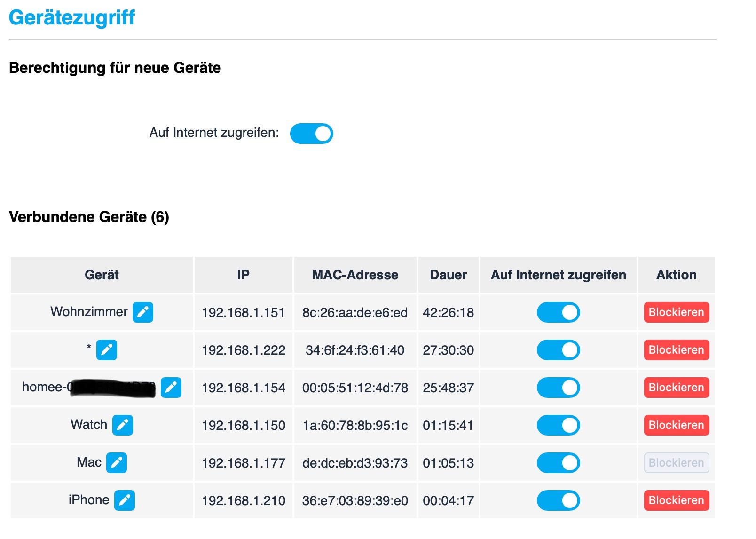This screenshot has width=756, height=539.
Task: Turn off internet access for 192.168.1.222
Action: [x=559, y=350]
